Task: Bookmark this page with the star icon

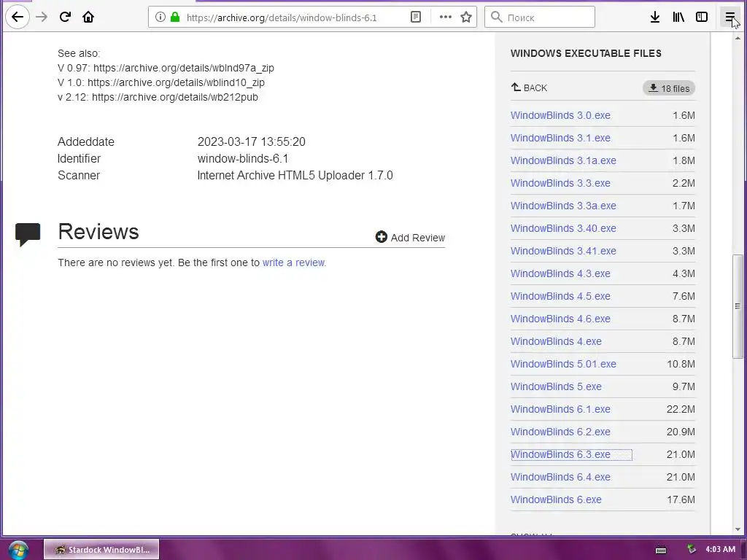Action: pyautogui.click(x=466, y=17)
